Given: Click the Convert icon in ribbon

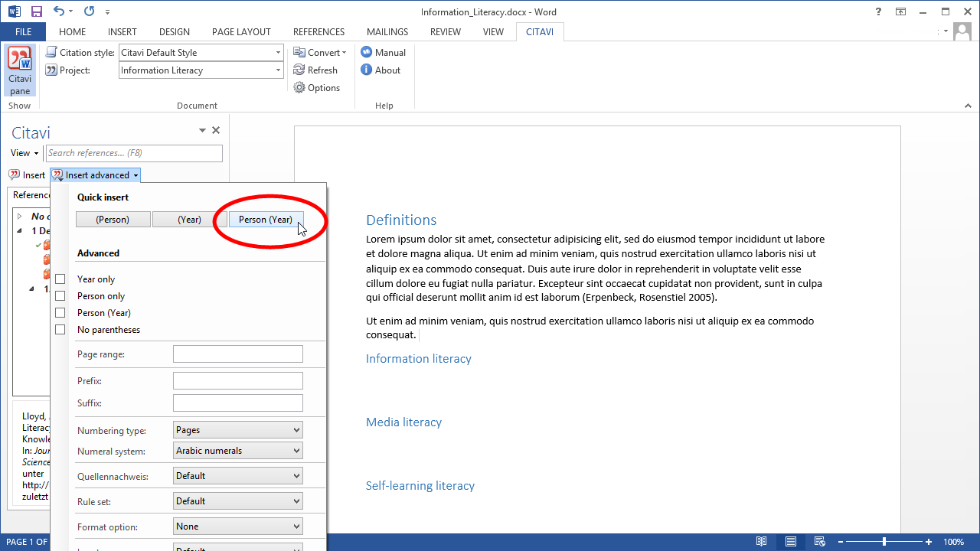Looking at the screenshot, I should (299, 52).
